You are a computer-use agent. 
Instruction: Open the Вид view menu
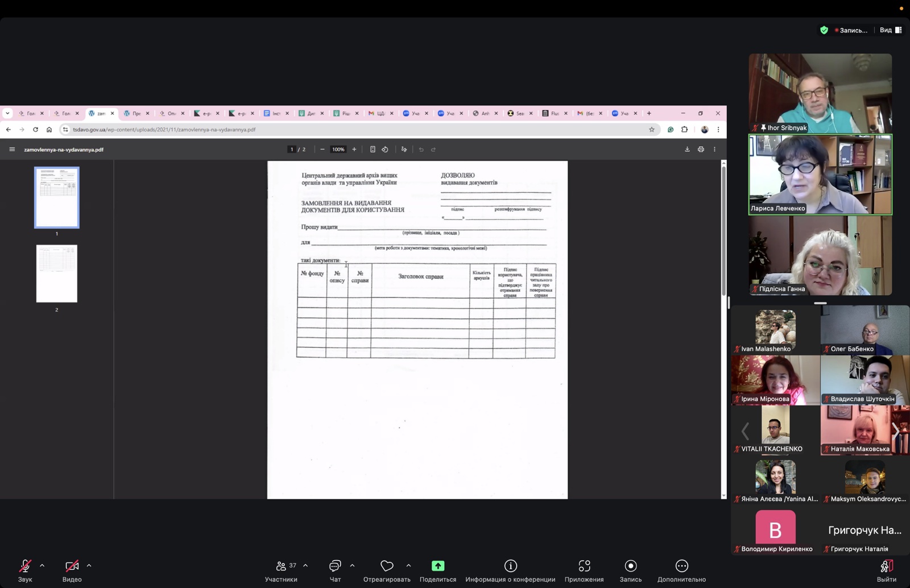coord(890,30)
